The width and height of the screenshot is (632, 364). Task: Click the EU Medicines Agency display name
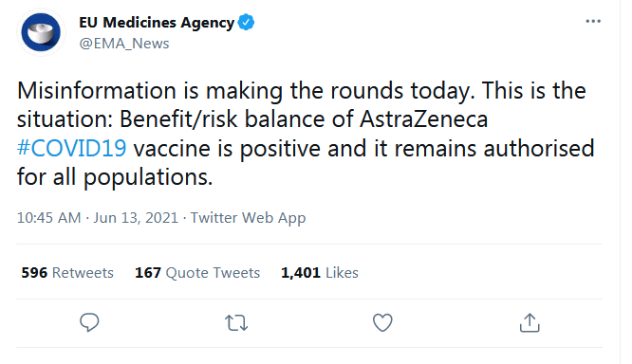157,23
